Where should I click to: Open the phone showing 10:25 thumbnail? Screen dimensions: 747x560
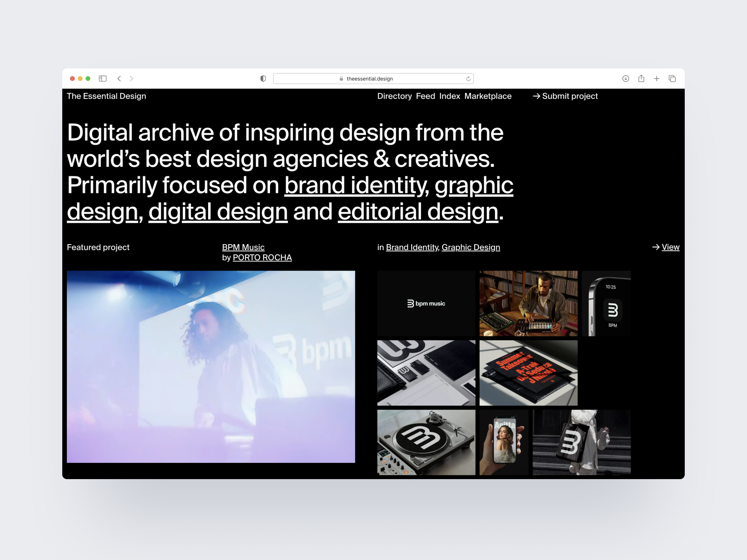point(606,303)
